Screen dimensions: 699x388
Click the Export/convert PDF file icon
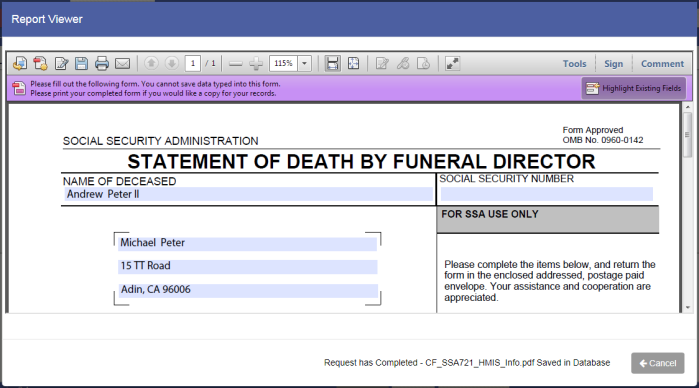coord(20,63)
